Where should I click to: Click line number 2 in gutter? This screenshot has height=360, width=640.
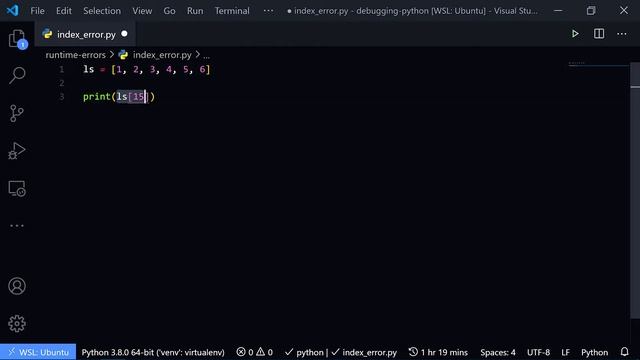pyautogui.click(x=62, y=83)
